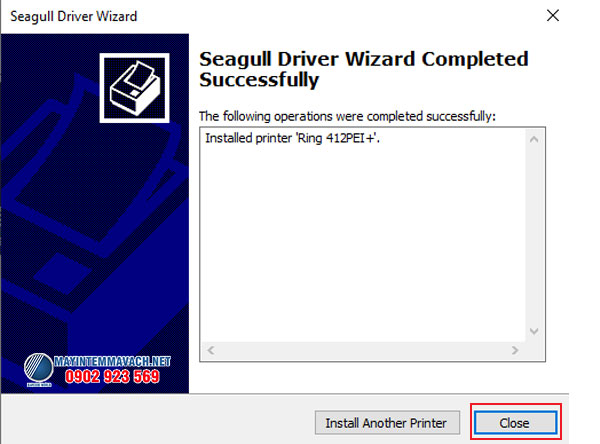Click the Seagull Driver Wizard title bar text
This screenshot has width=600, height=444.
click(x=73, y=16)
